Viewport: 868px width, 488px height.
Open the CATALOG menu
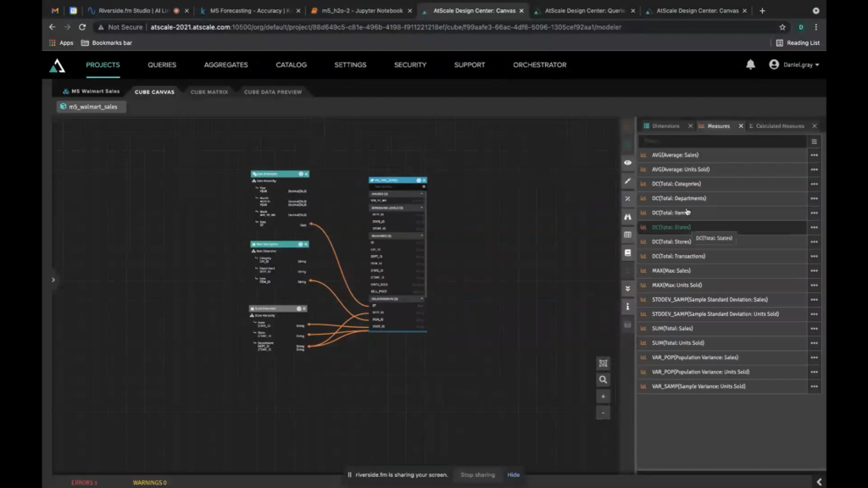click(292, 64)
